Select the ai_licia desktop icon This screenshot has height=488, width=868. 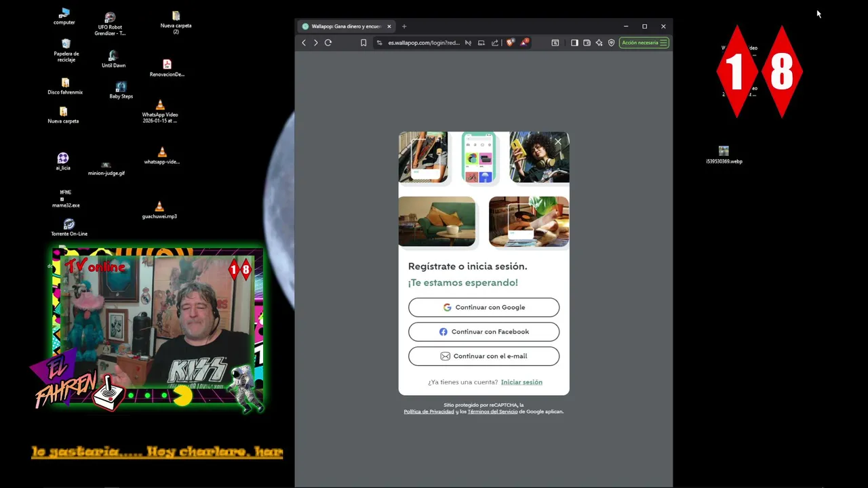(x=63, y=161)
